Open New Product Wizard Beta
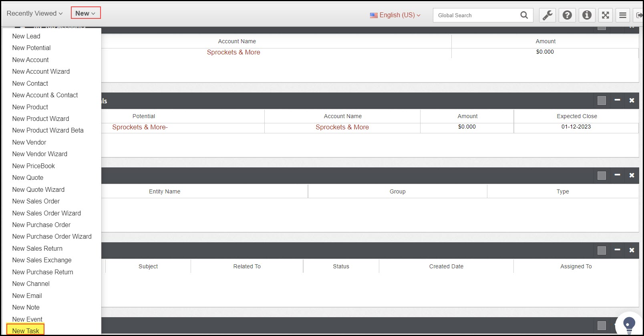644x336 pixels. point(48,130)
